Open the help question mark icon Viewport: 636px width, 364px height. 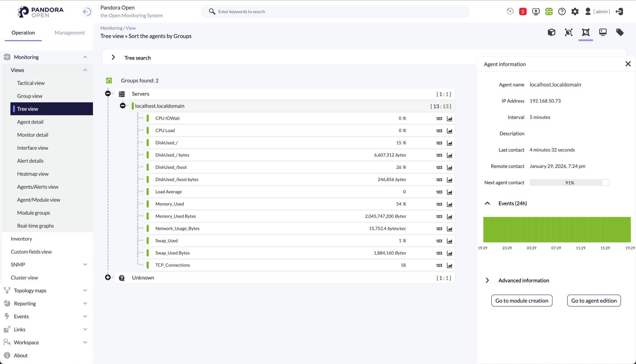point(562,12)
